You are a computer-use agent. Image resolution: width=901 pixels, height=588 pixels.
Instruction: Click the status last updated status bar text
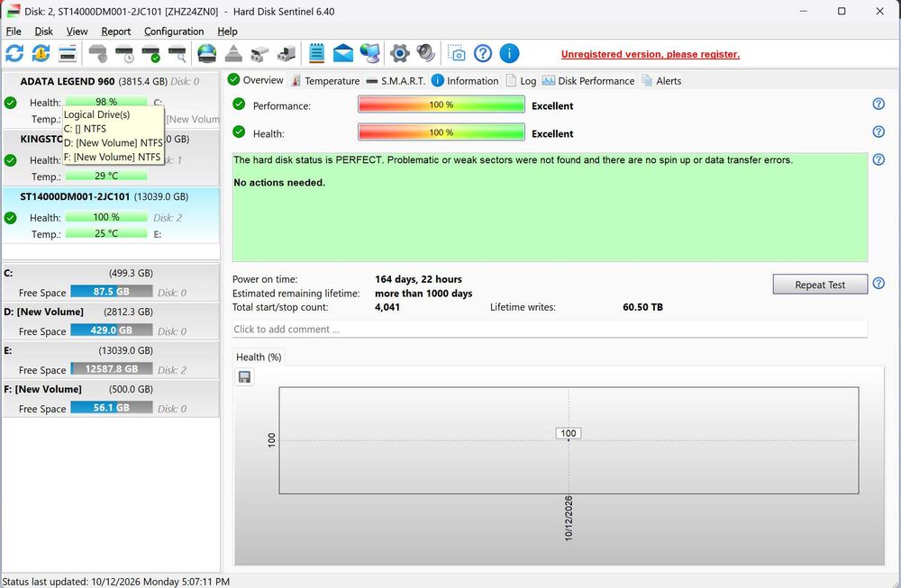(x=116, y=582)
